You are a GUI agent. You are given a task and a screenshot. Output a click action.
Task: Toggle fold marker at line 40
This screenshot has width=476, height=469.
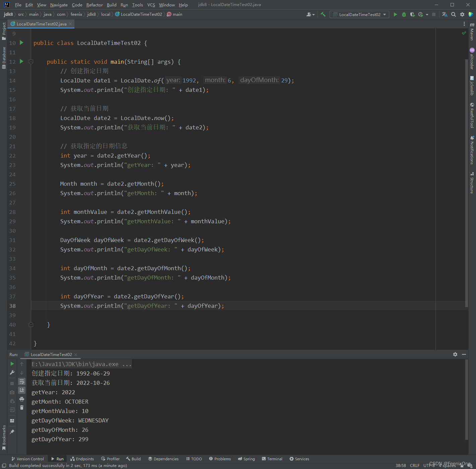31,325
